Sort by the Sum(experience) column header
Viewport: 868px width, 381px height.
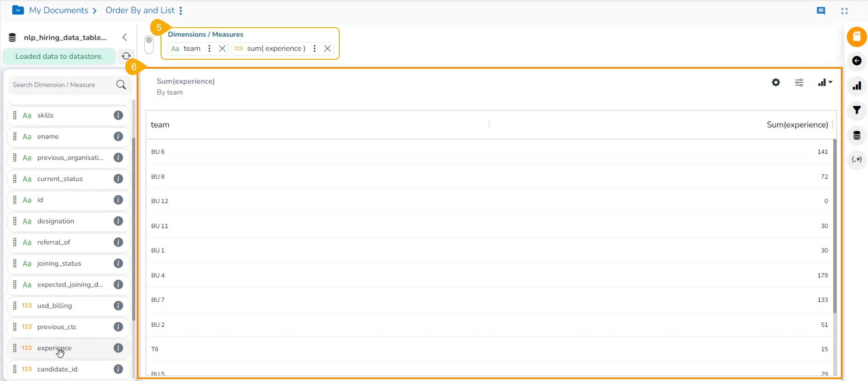tap(797, 125)
